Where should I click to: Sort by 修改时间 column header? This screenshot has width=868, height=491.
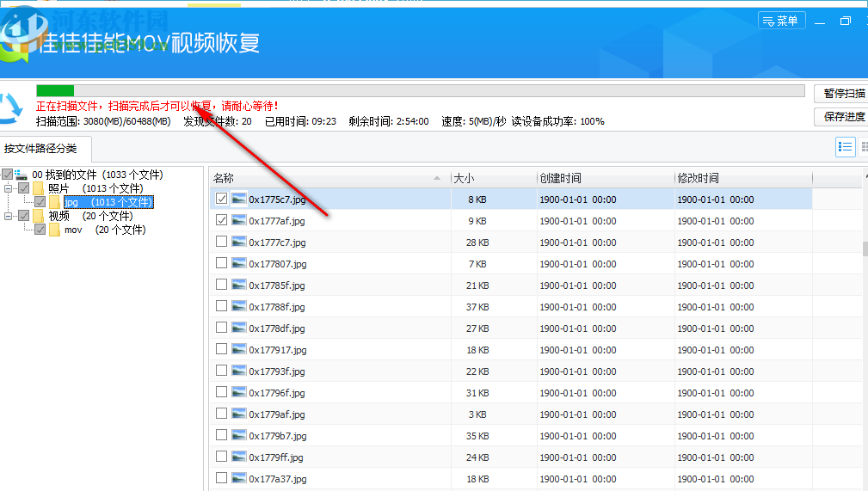(743, 178)
